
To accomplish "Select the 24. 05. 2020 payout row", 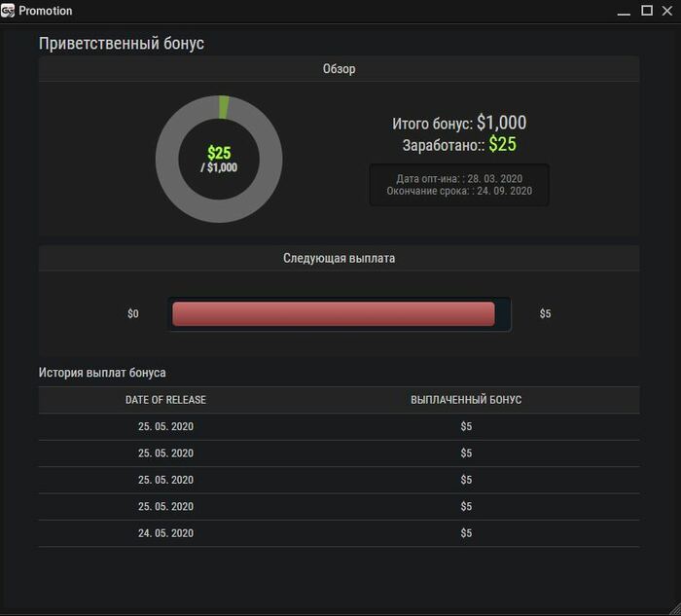I will (x=339, y=533).
